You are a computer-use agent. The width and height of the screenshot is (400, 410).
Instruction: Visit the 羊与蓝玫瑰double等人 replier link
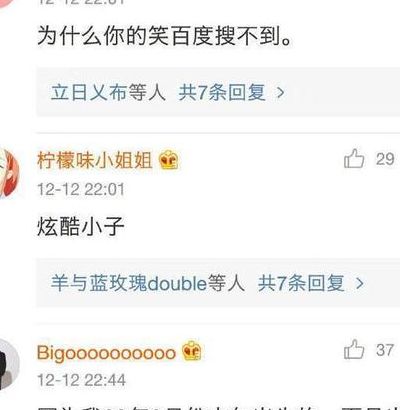click(148, 283)
